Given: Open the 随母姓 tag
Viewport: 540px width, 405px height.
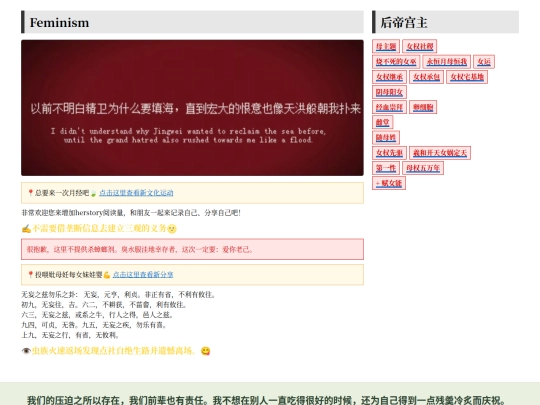Looking at the screenshot, I should (x=386, y=138).
